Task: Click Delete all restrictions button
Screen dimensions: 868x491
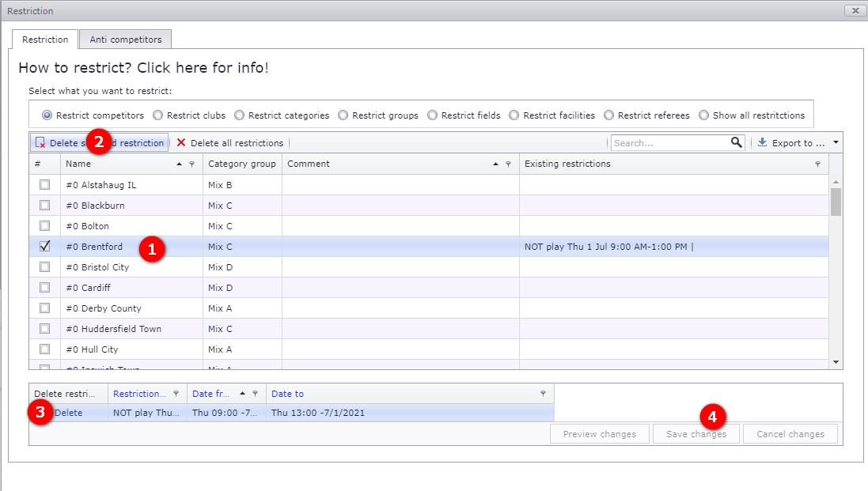Action: tap(230, 142)
